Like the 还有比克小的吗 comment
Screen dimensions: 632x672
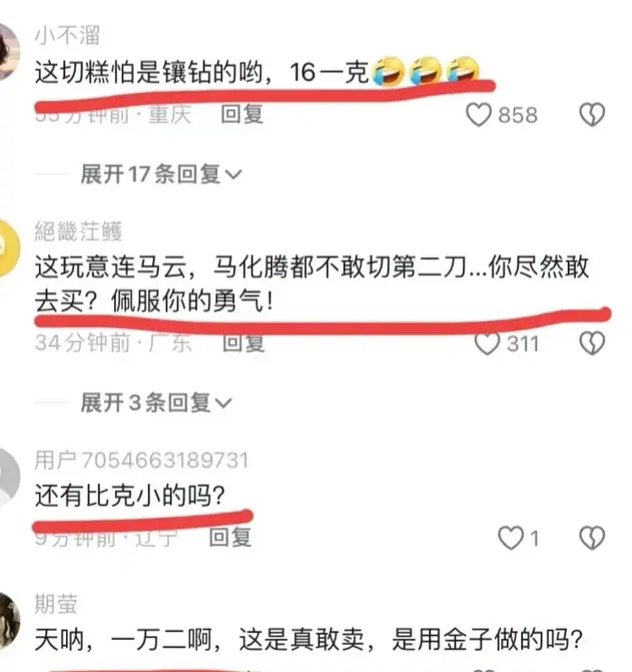pyautogui.click(x=510, y=538)
